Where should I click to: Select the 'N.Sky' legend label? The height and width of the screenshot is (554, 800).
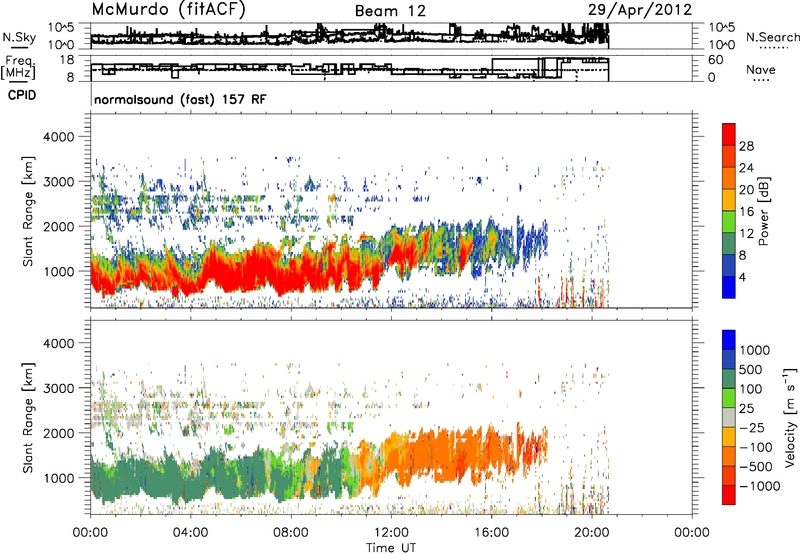19,37
